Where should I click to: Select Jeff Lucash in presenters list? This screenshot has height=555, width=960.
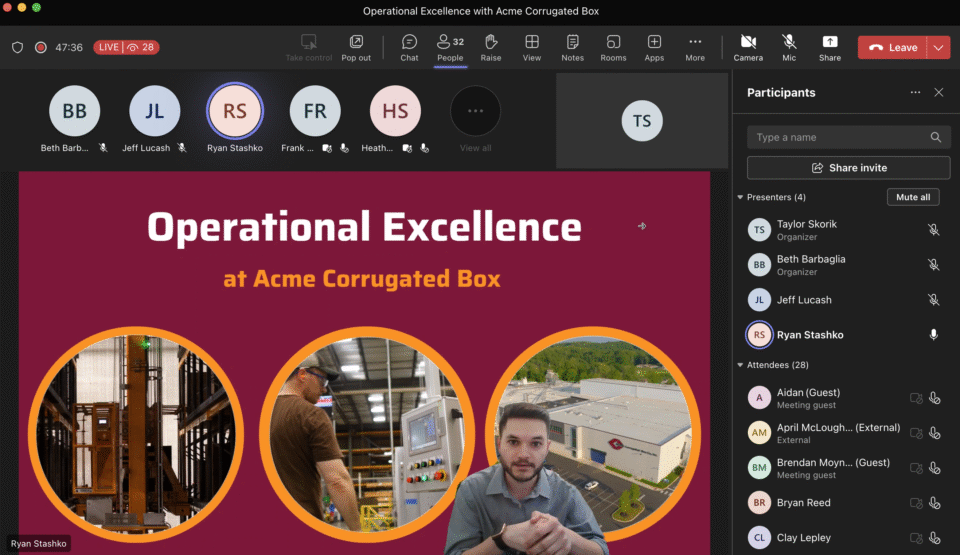coord(846,300)
